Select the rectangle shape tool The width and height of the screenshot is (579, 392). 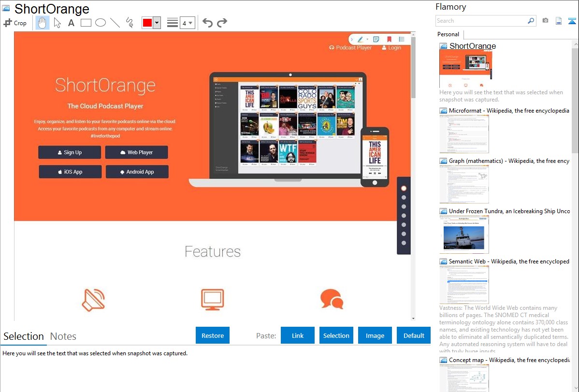[x=86, y=23]
